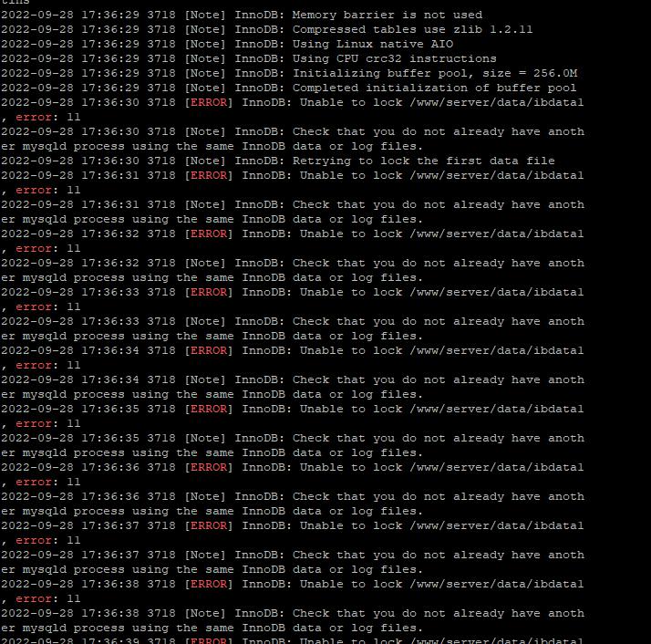Image resolution: width=651 pixels, height=644 pixels.
Task: Click the red ERROR tag at 17:36:35
Action: [x=209, y=409]
